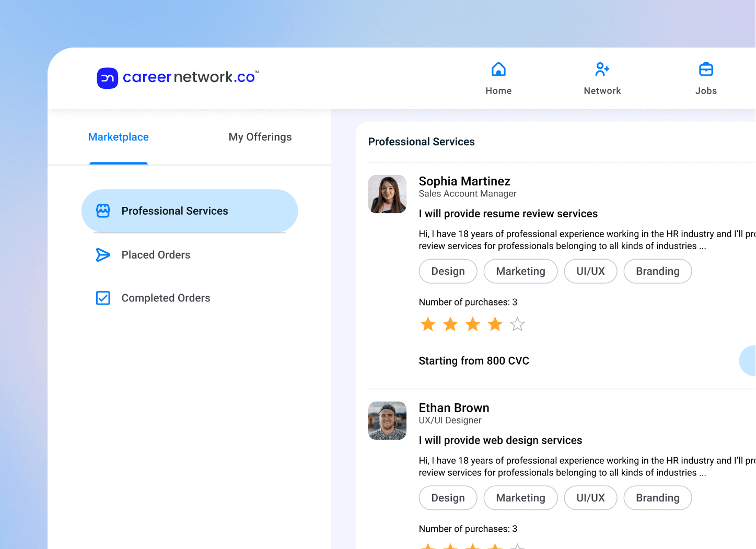Click "Number of purchases: 3" under Ethan

click(468, 529)
